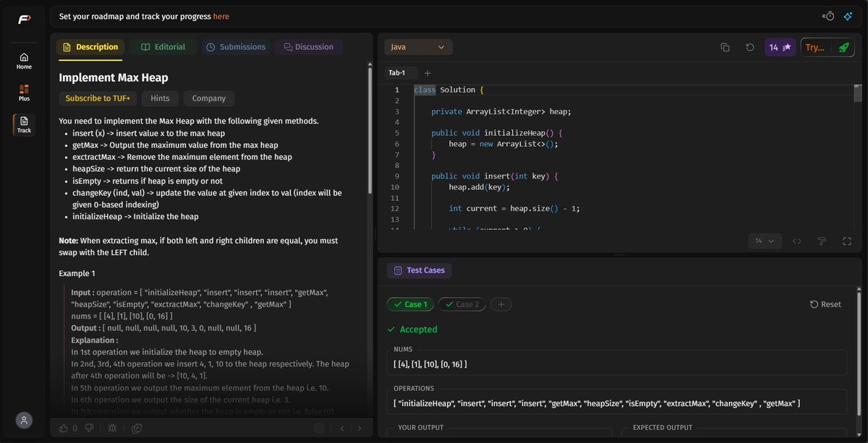This screenshot has height=443, width=868.
Task: Click the paint roller format icon
Action: [822, 241]
